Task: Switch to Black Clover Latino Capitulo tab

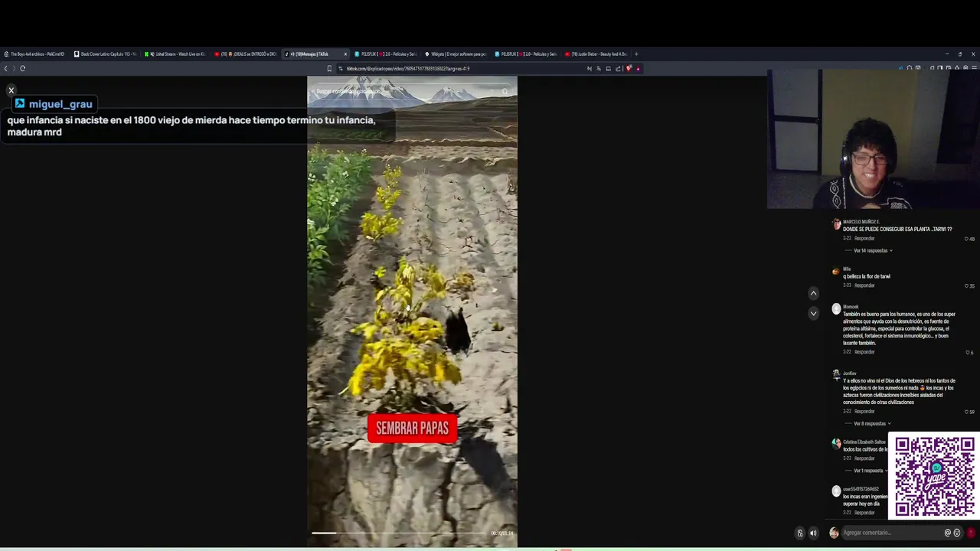Action: point(105,54)
